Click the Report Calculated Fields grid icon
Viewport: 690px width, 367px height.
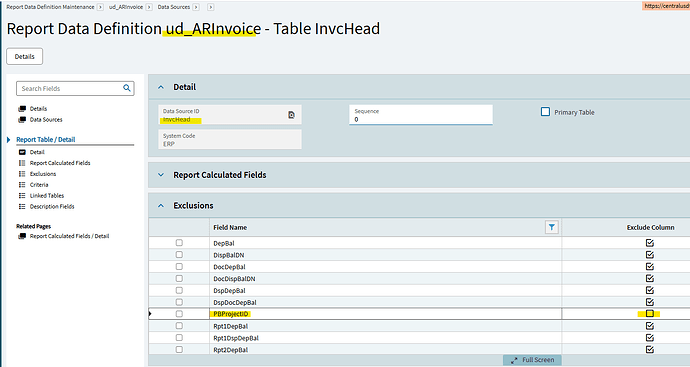pos(22,163)
